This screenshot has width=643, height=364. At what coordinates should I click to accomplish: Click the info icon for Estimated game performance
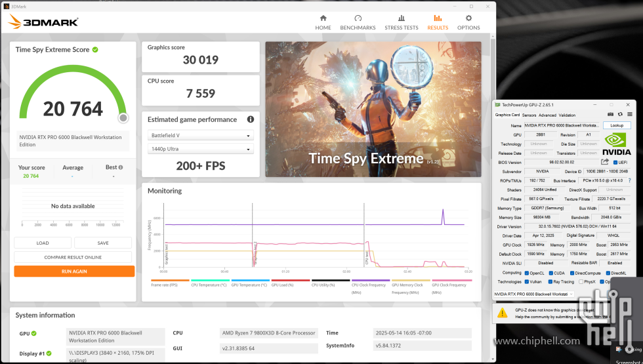click(250, 119)
